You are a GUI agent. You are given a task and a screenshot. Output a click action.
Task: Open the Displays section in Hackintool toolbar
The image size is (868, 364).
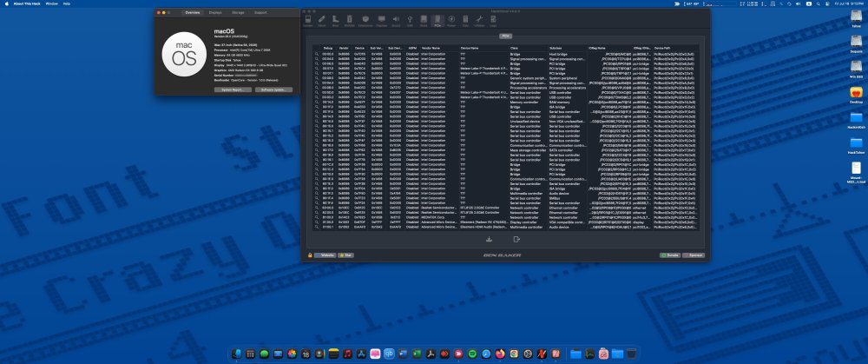tap(381, 21)
